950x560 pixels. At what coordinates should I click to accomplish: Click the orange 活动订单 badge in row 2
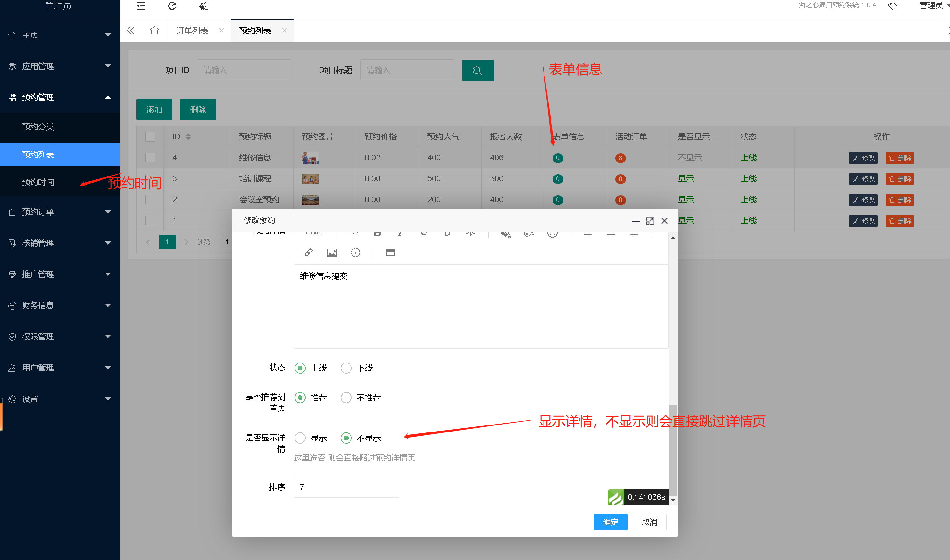(620, 200)
